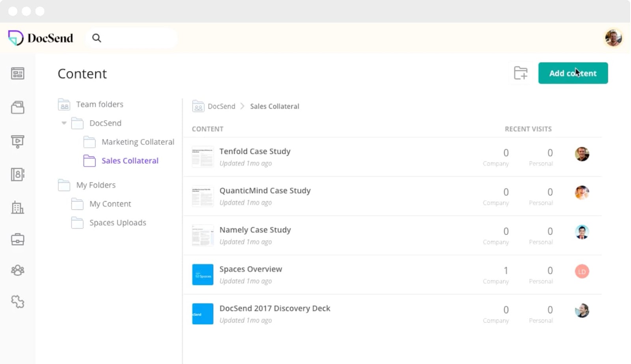Image resolution: width=631 pixels, height=364 pixels.
Task: Open the DocSend 2017 Discovery Deck
Action: click(275, 308)
